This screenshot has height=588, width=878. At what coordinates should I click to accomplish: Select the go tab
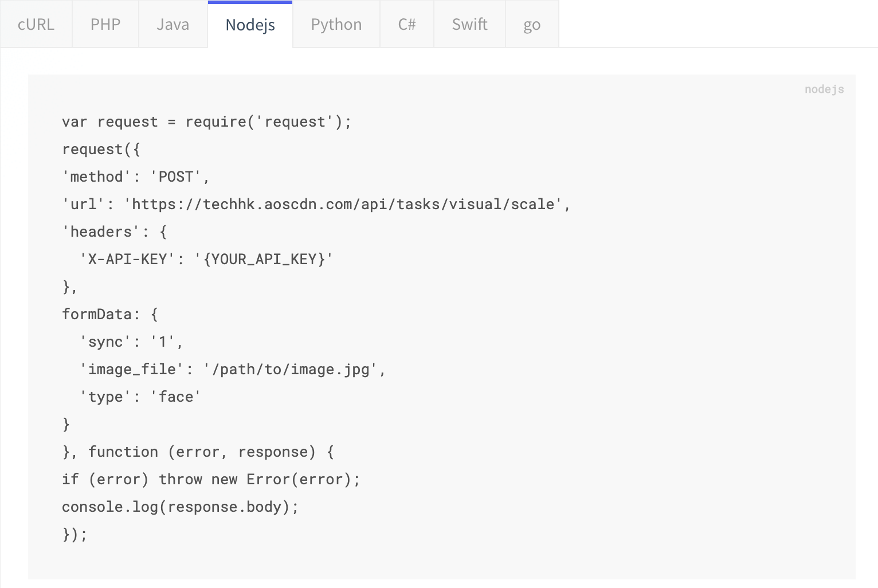532,25
